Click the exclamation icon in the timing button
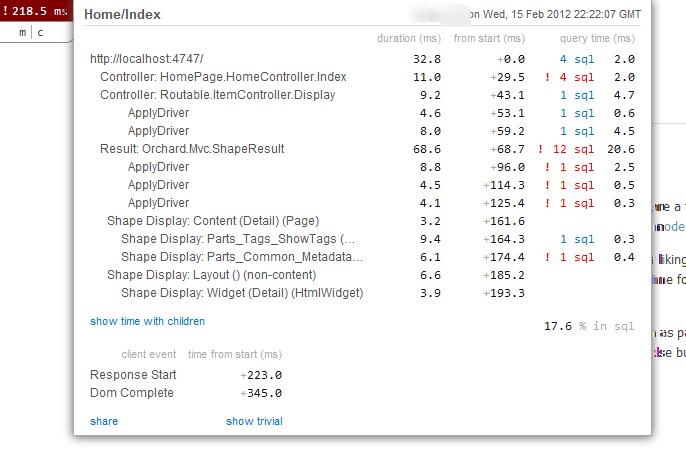The image size is (686, 461). pos(7,10)
